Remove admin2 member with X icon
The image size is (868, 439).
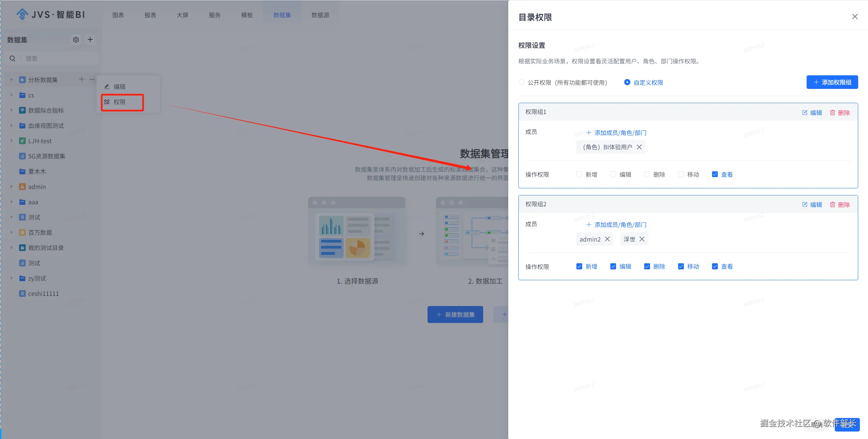click(x=607, y=239)
